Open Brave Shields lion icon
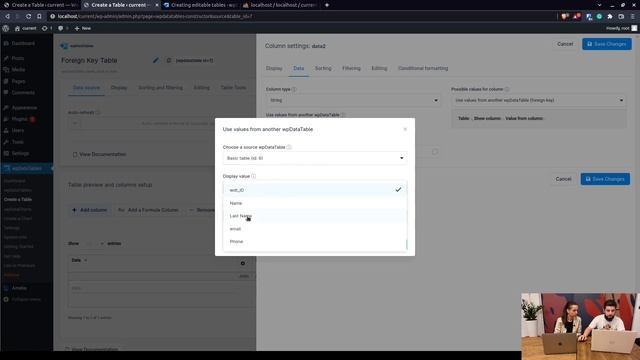 [564, 16]
